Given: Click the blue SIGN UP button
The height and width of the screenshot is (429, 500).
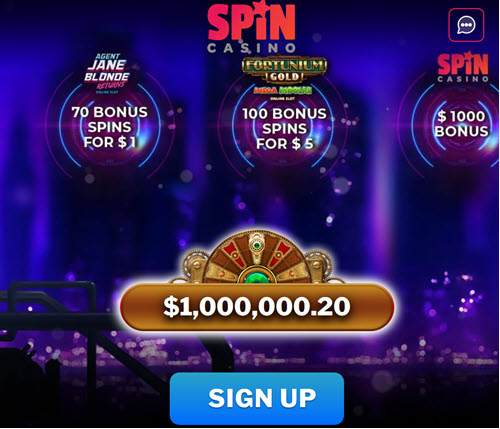Looking at the screenshot, I should (257, 398).
